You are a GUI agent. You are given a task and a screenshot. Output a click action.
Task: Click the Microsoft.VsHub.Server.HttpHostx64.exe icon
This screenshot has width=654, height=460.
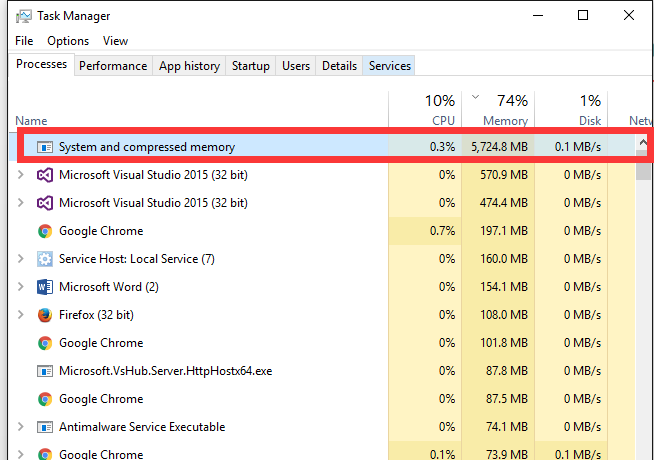pyautogui.click(x=45, y=371)
